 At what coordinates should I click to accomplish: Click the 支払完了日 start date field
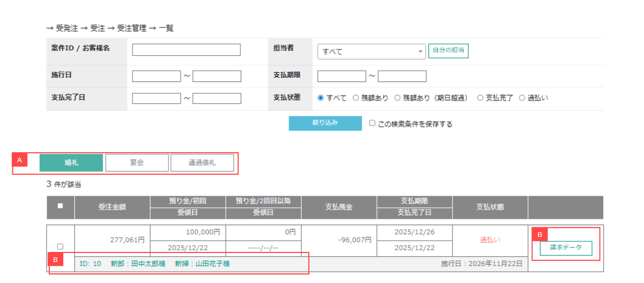157,99
